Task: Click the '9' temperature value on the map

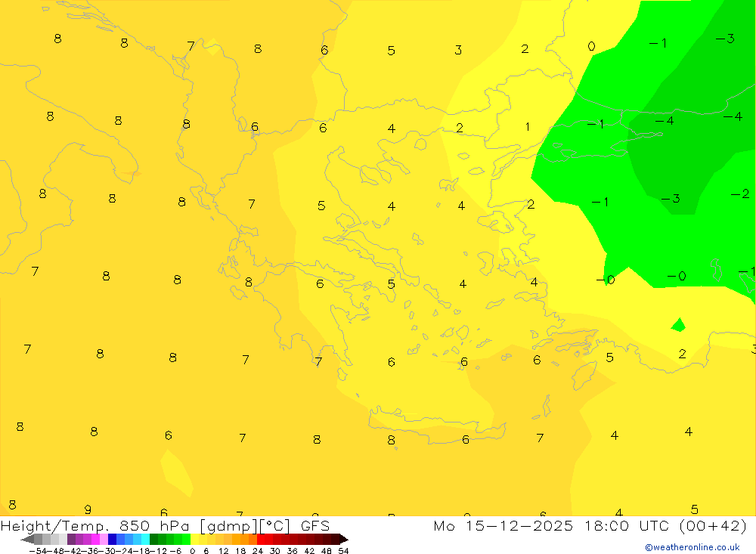Action: click(x=88, y=509)
